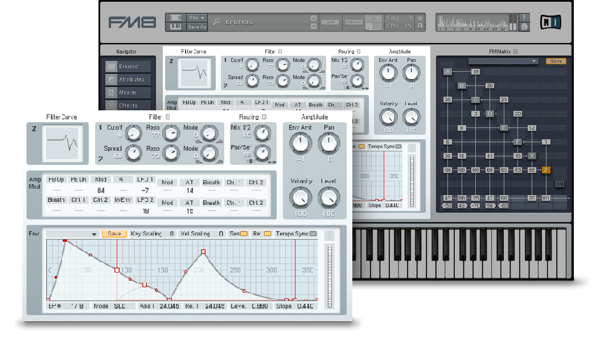Click the envelope peak breakpoint near 220
The width and height of the screenshot is (592, 364).
tap(203, 251)
